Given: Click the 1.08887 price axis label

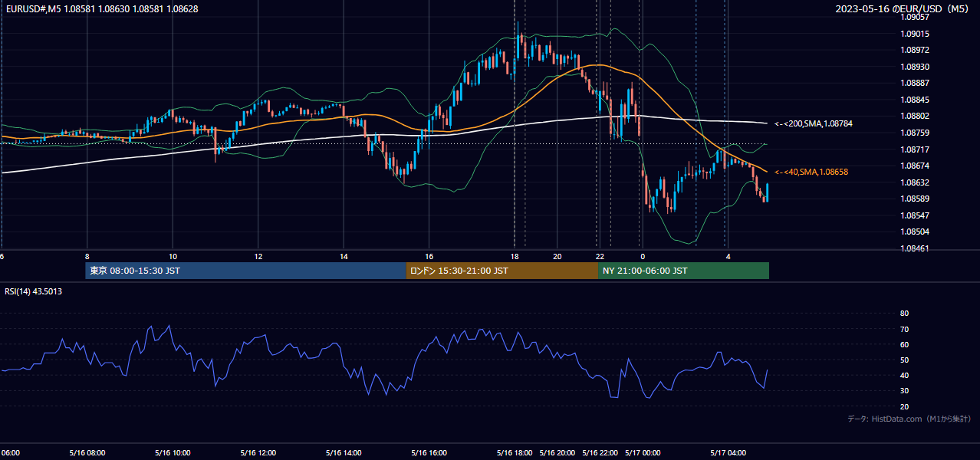Looking at the screenshot, I should (915, 83).
